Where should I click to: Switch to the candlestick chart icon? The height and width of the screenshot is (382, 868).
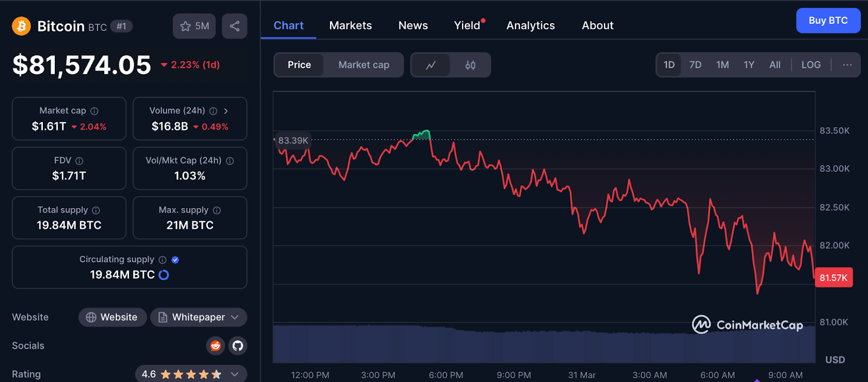470,65
